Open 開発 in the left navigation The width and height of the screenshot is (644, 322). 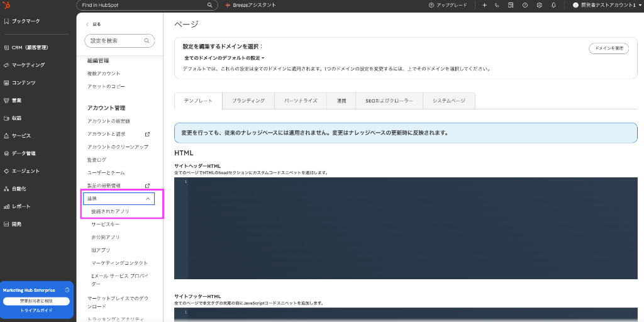tap(13, 224)
